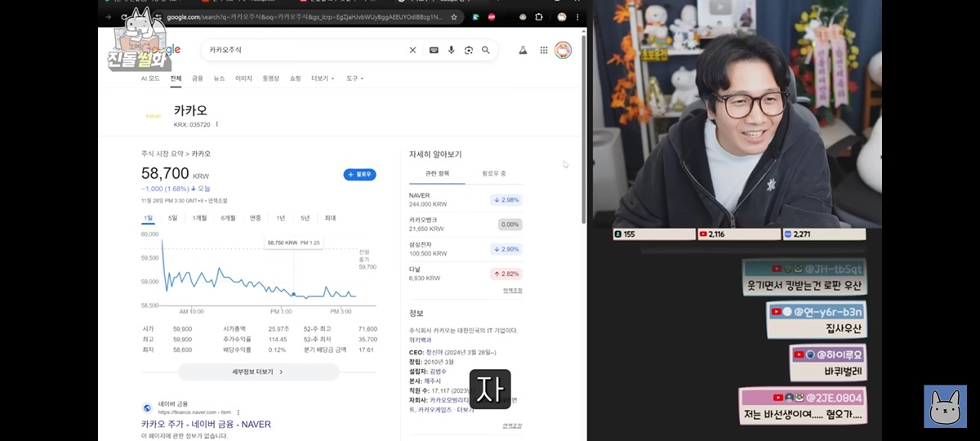Clear the search box with the X icon
Image resolution: width=980 pixels, height=441 pixels.
pos(412,50)
